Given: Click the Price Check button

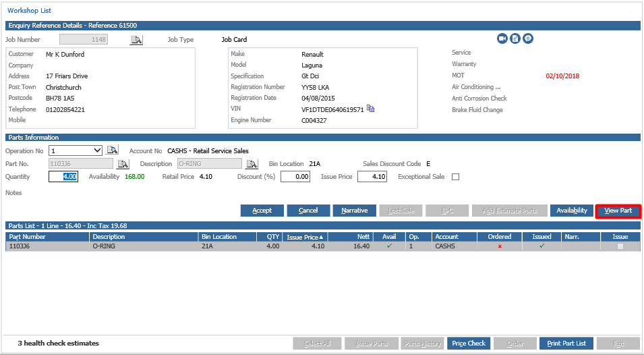Looking at the screenshot, I should [469, 343].
